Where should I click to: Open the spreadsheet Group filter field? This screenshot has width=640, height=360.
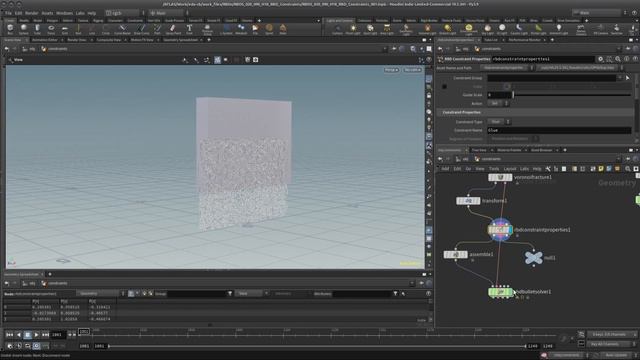197,293
